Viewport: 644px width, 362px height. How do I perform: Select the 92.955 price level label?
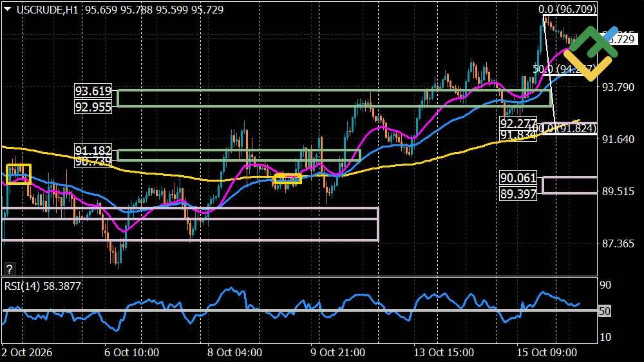click(x=93, y=107)
